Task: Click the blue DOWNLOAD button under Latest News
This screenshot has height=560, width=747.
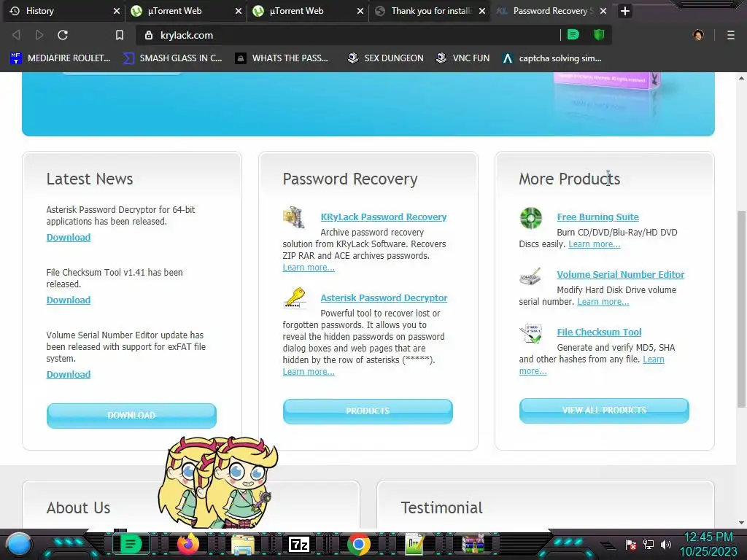Action: point(131,415)
